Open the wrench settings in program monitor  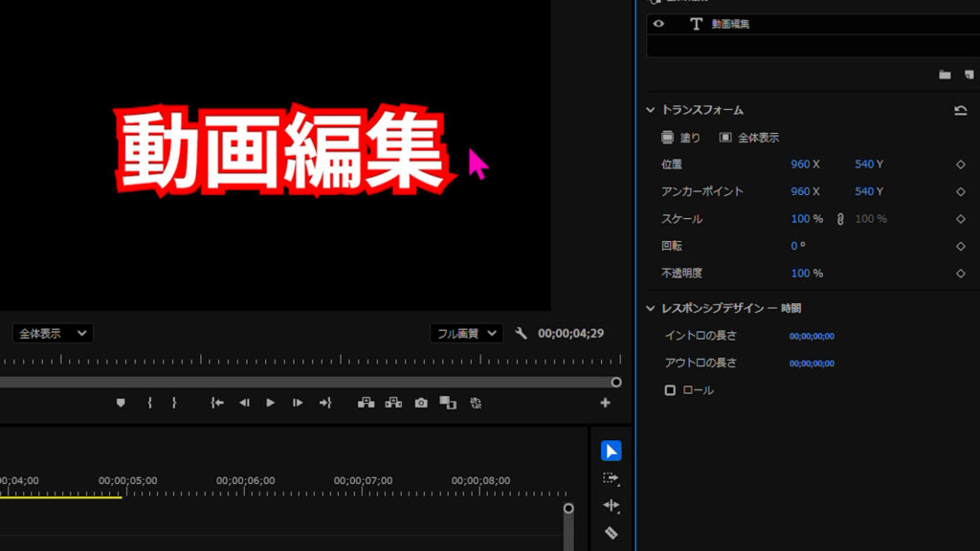(x=521, y=333)
